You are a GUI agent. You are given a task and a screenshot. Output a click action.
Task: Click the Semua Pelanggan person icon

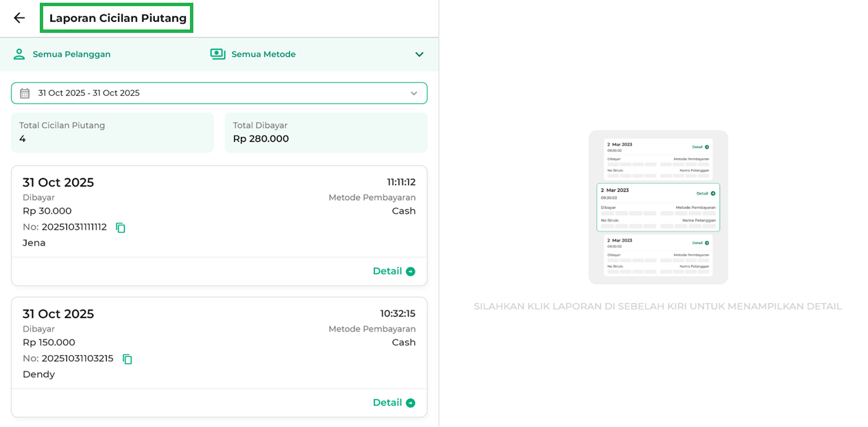click(x=19, y=54)
